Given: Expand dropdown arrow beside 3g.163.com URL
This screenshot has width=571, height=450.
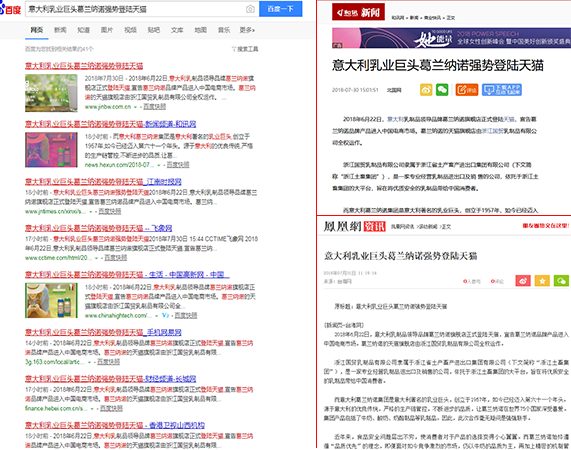Looking at the screenshot, I should [89, 363].
